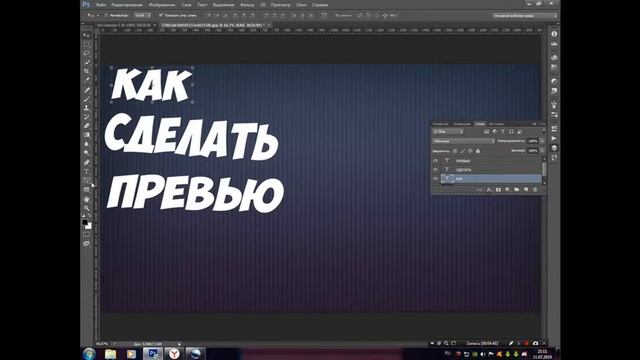Select the Eyedropper tool
640x360 pixels.
pyautogui.click(x=87, y=80)
